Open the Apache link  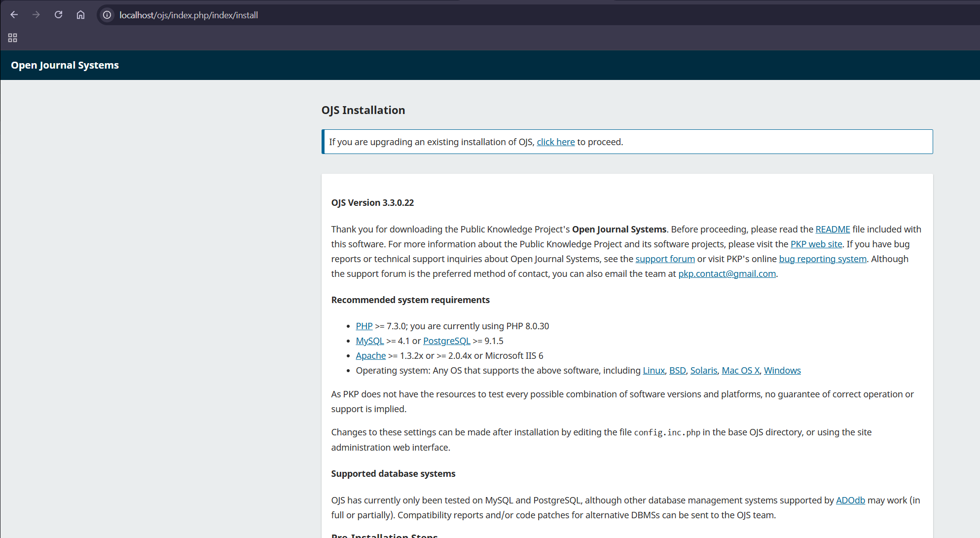coord(370,356)
